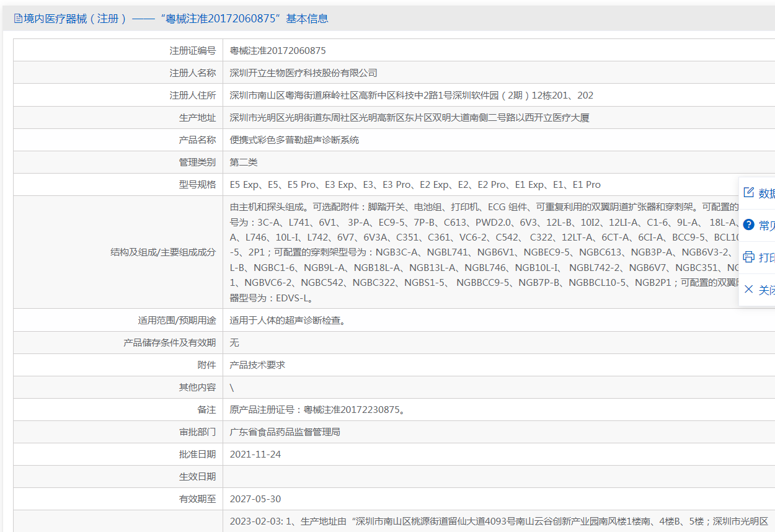Click the product name 便携式彩色多普勒超声诊断系统
The height and width of the screenshot is (532, 775).
(294, 140)
